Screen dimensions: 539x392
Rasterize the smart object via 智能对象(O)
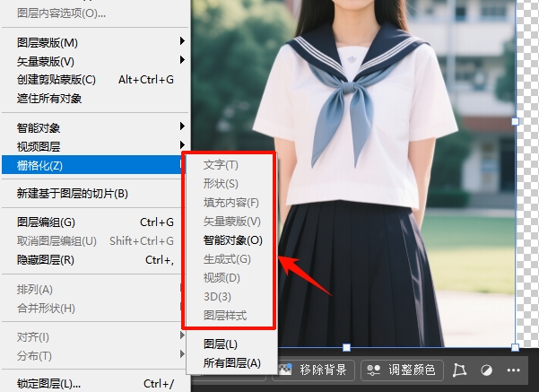coord(231,240)
